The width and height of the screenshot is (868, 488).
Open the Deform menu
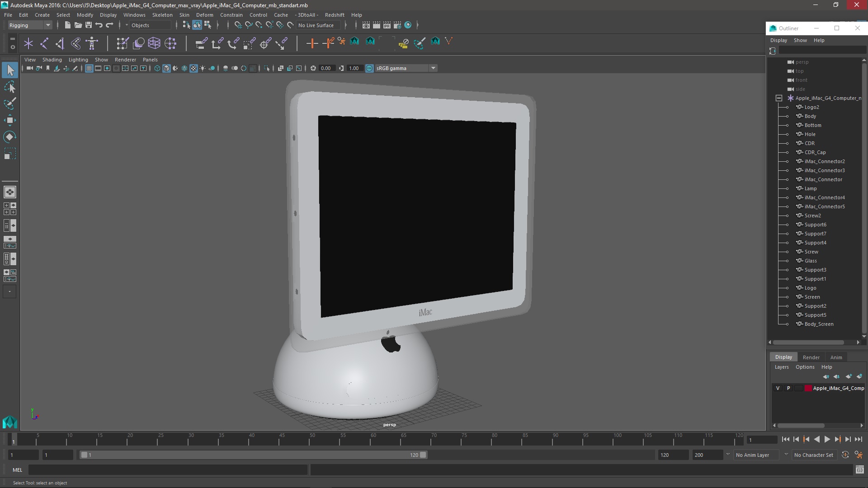(204, 15)
